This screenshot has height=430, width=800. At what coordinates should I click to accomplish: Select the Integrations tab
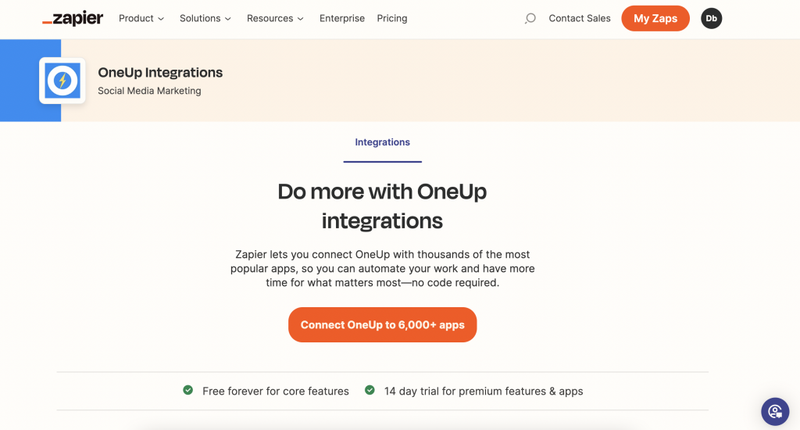(382, 142)
